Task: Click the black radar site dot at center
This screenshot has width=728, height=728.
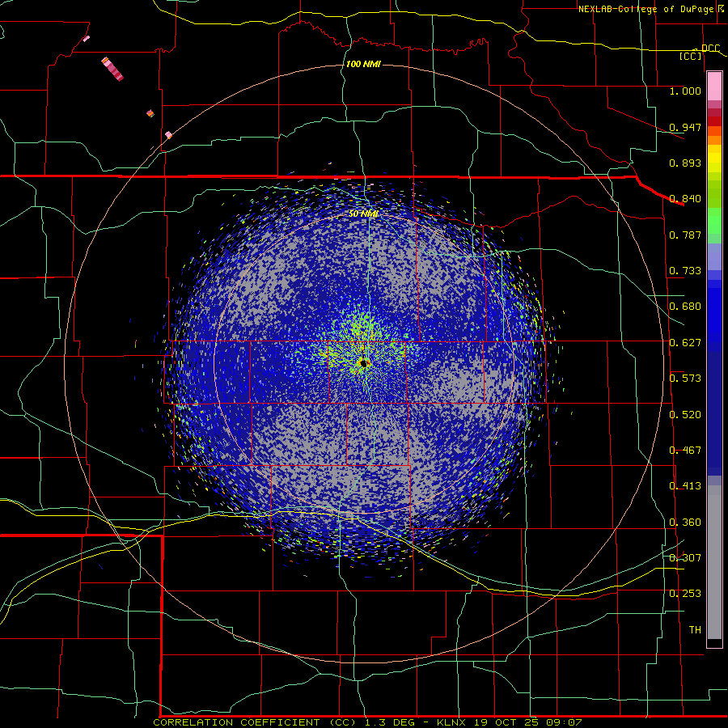Action: [363, 363]
